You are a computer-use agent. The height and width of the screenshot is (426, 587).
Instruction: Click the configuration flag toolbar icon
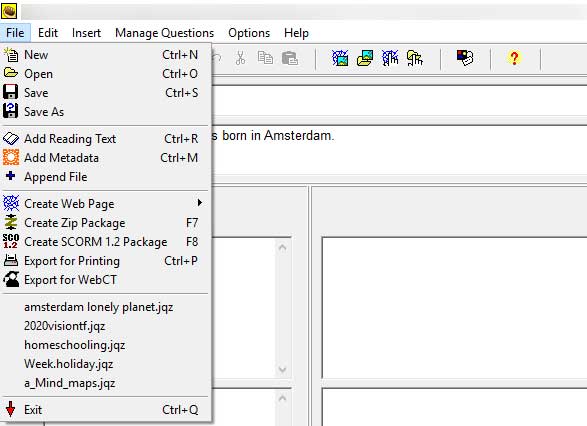coord(465,58)
